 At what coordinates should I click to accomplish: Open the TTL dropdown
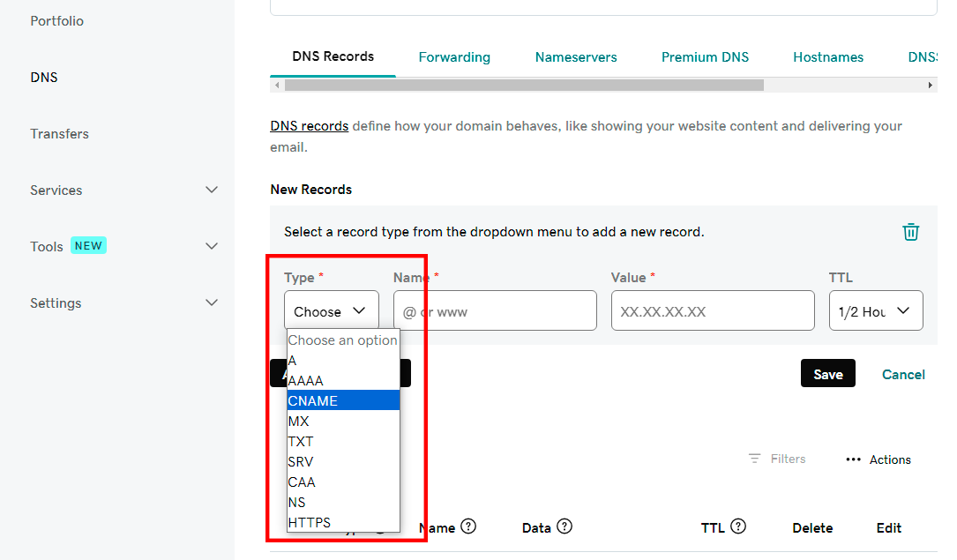[x=875, y=311]
